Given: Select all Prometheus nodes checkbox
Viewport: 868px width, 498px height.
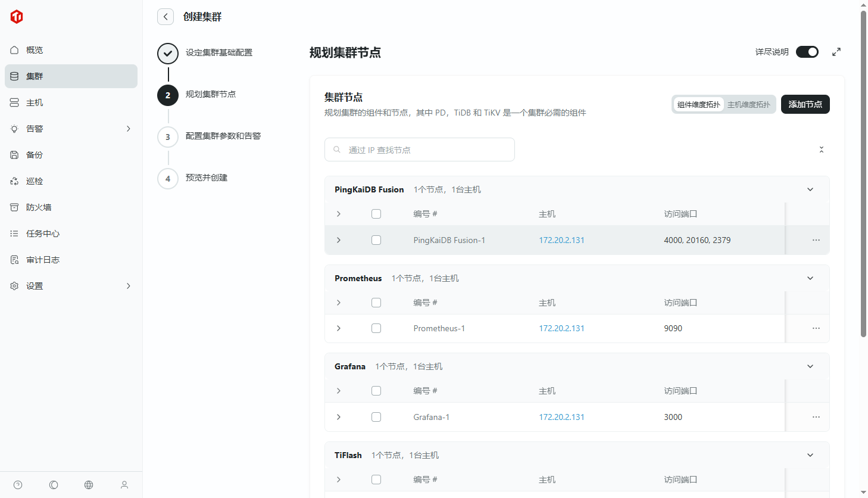Looking at the screenshot, I should point(376,303).
